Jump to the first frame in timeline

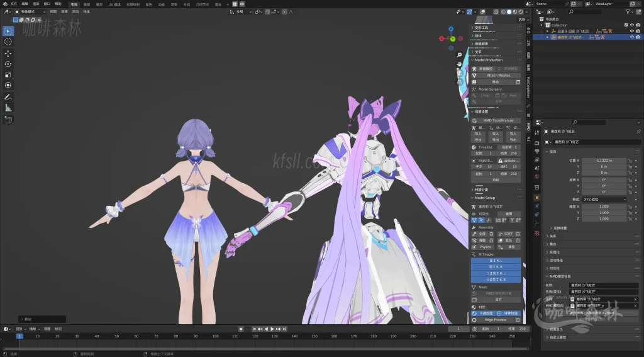click(254, 329)
